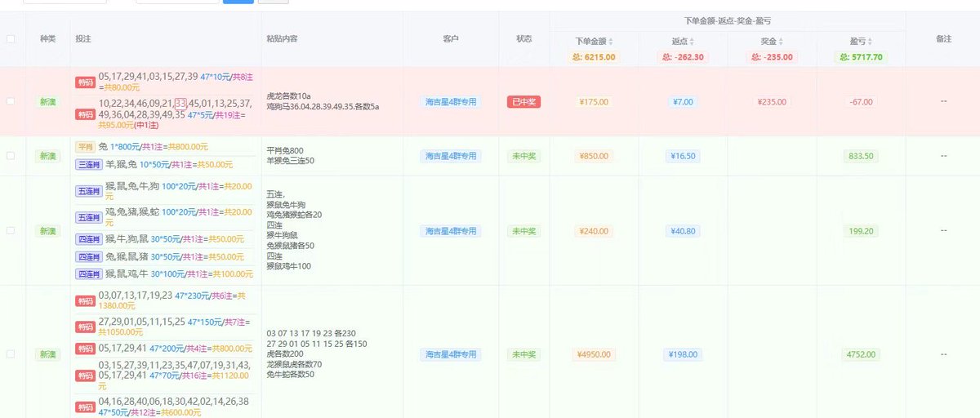Click the ¥16.50 rebate value
This screenshot has width=980, height=418.
[x=683, y=156]
